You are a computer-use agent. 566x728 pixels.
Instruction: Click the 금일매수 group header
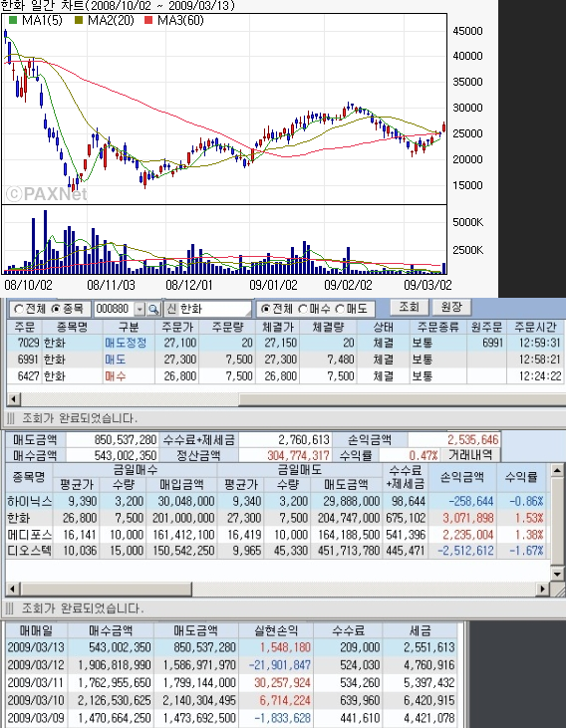(136, 469)
